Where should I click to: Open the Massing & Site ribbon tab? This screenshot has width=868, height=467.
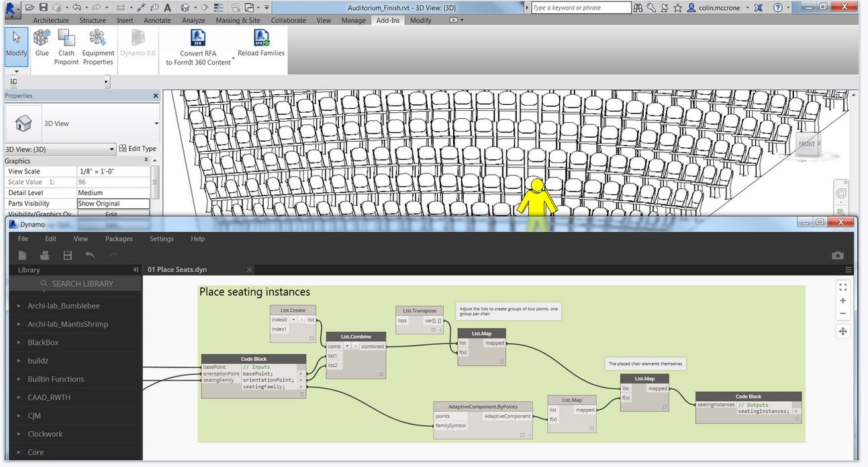[238, 20]
